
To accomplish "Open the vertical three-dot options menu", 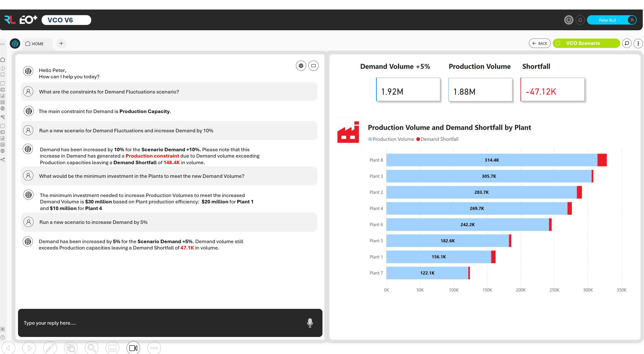I will 638,43.
